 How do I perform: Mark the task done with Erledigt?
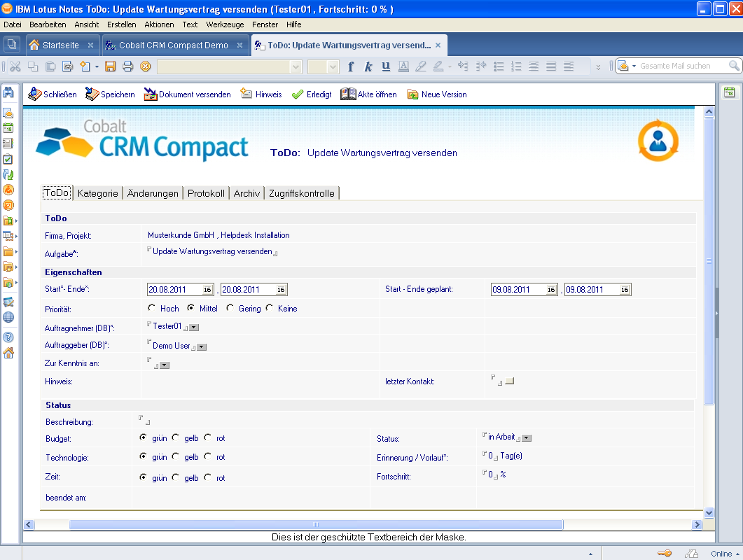pos(312,94)
